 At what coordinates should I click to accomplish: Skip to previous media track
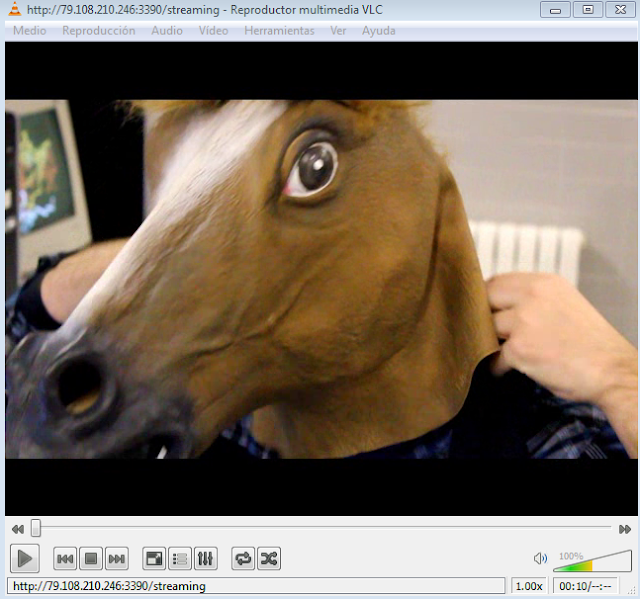[x=65, y=559]
